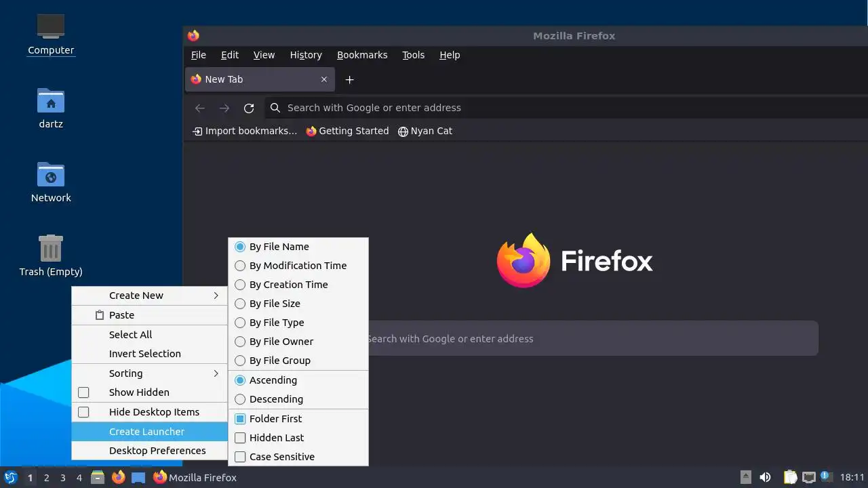Select the By File Name sorting option
Image resolution: width=868 pixels, height=488 pixels.
point(298,247)
